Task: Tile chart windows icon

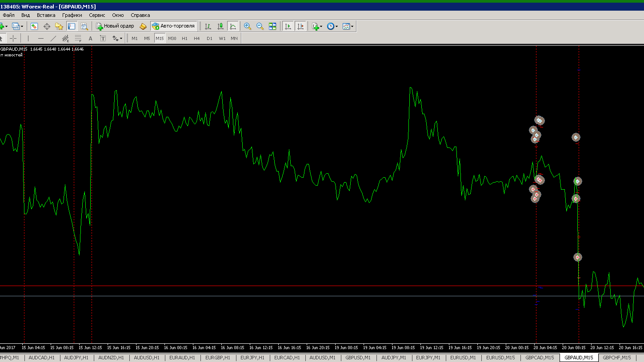Action: [x=272, y=26]
